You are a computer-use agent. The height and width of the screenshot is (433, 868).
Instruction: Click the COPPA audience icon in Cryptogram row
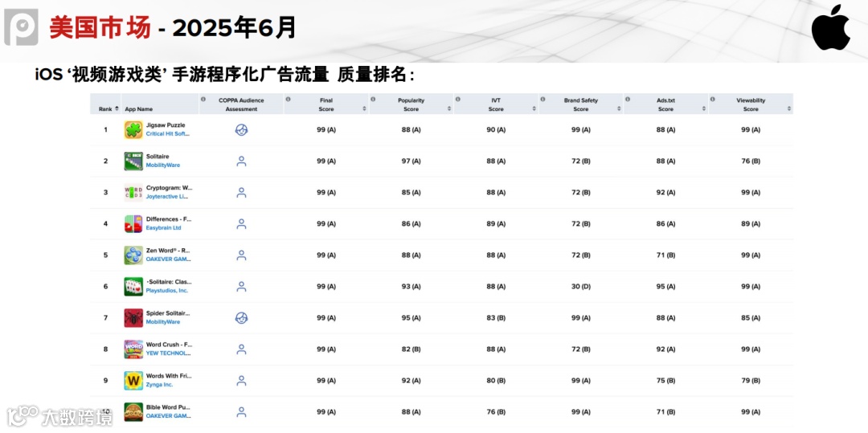(241, 193)
